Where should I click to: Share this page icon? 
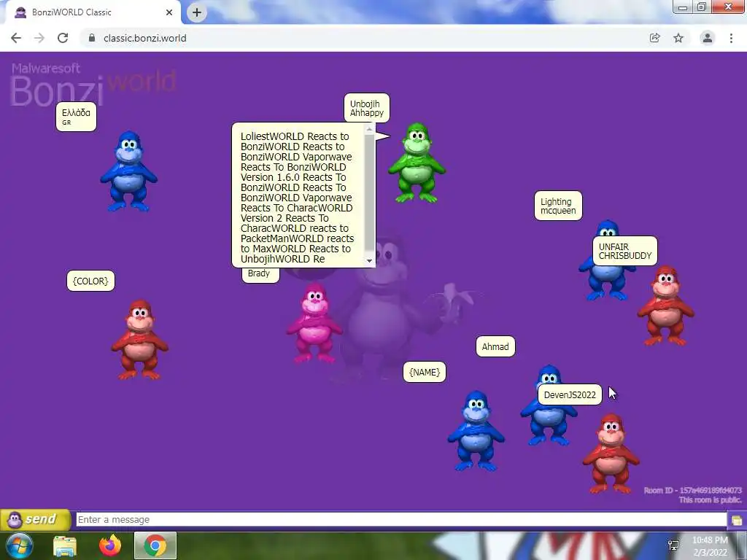pyautogui.click(x=655, y=38)
